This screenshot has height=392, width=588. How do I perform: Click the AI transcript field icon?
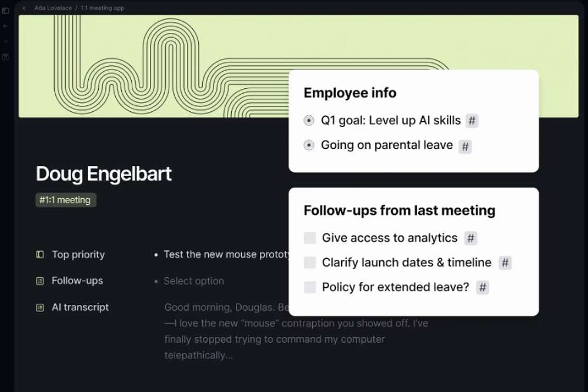coord(40,307)
